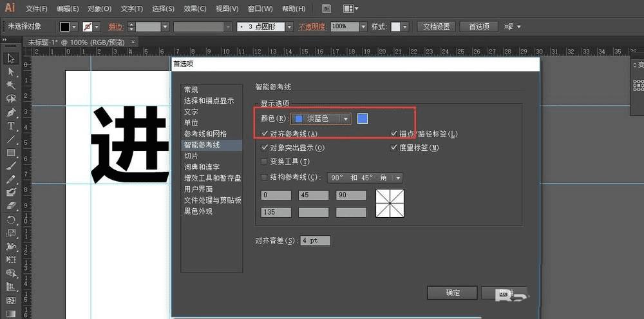Click the Ai application logo
This screenshot has height=319, width=644.
coord(10,8)
